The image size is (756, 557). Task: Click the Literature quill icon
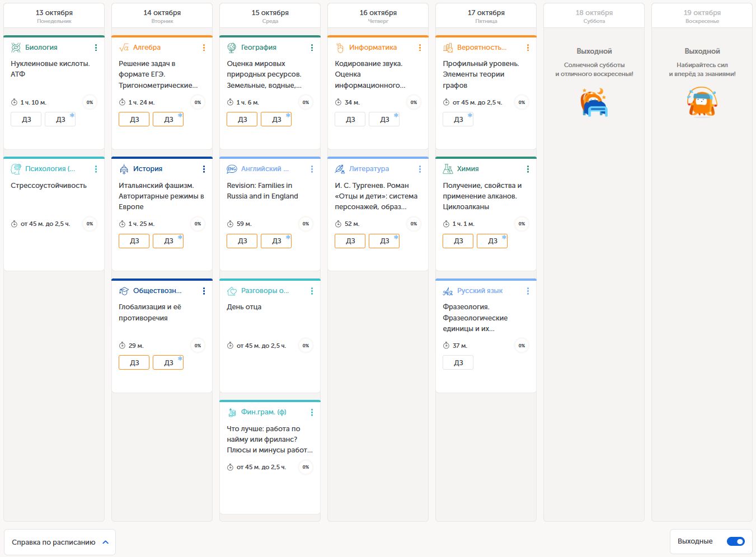[x=340, y=169]
